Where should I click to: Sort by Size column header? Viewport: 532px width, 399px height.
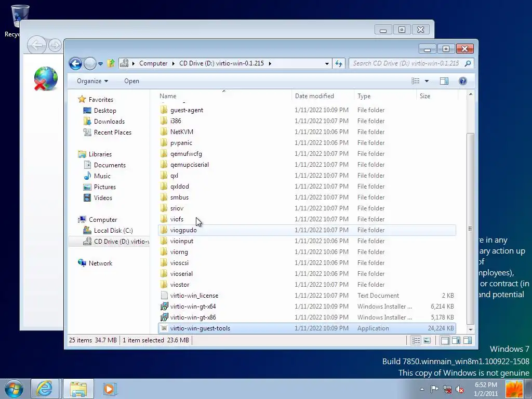pyautogui.click(x=437, y=96)
